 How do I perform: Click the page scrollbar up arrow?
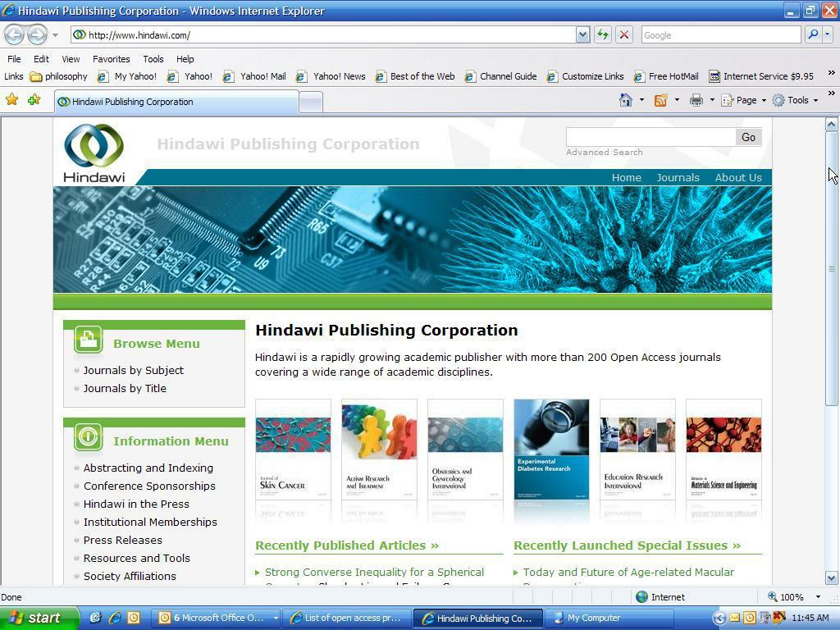pos(832,125)
